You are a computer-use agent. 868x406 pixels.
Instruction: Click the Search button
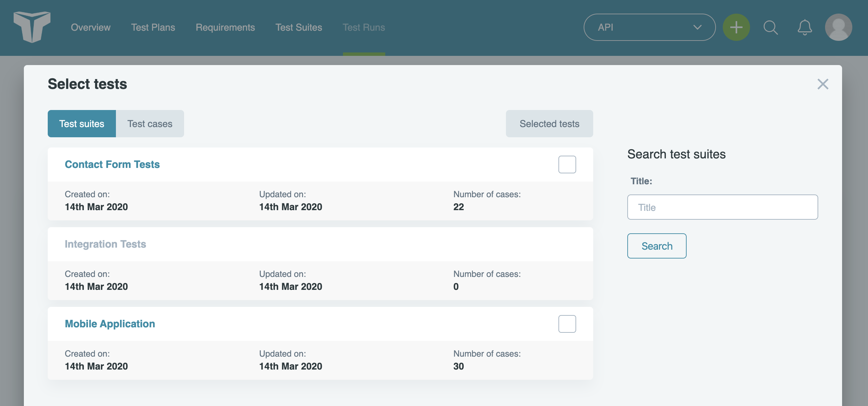coord(657,246)
